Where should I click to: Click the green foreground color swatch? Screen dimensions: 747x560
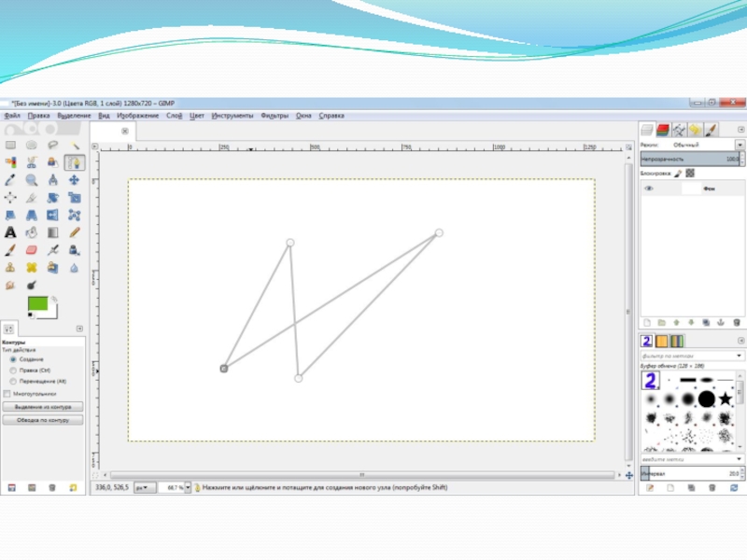pyautogui.click(x=37, y=303)
